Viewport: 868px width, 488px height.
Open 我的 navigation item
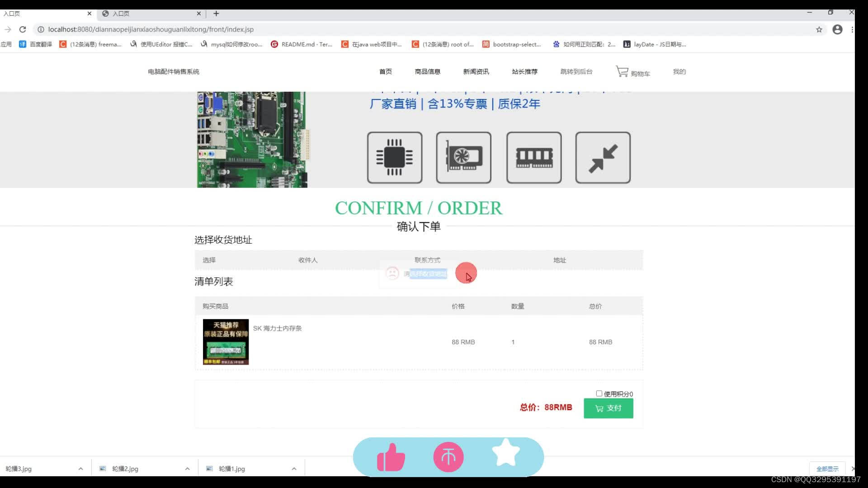click(679, 71)
